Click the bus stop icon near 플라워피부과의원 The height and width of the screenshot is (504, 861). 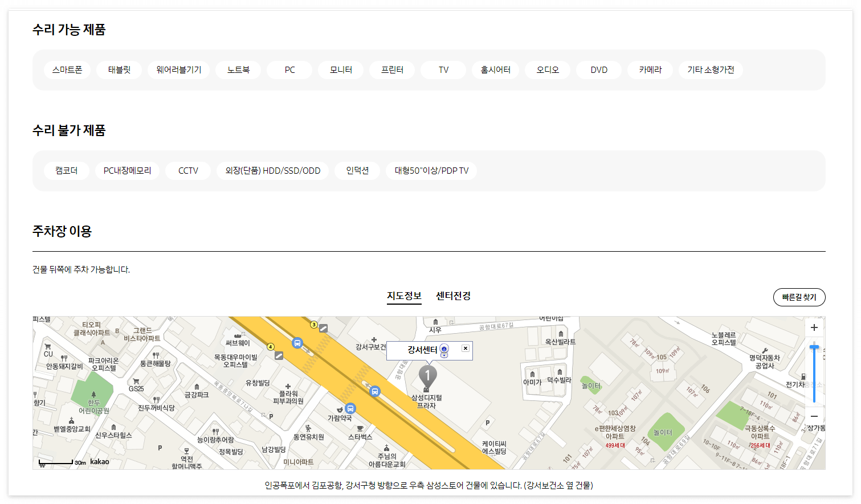(x=374, y=391)
